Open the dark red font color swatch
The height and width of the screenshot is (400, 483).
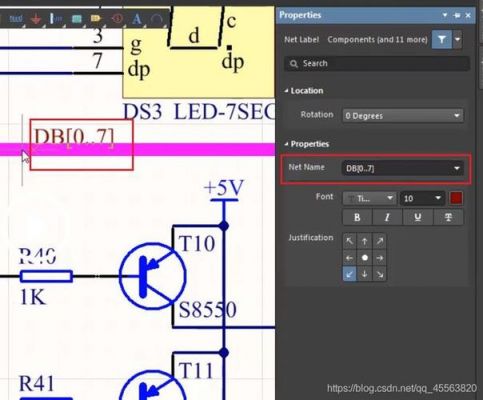(x=456, y=198)
